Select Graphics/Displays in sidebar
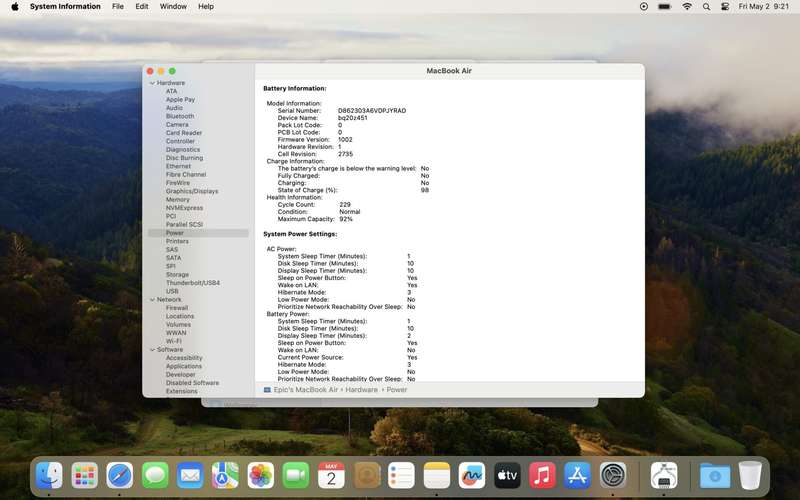This screenshot has height=500, width=800. click(192, 191)
